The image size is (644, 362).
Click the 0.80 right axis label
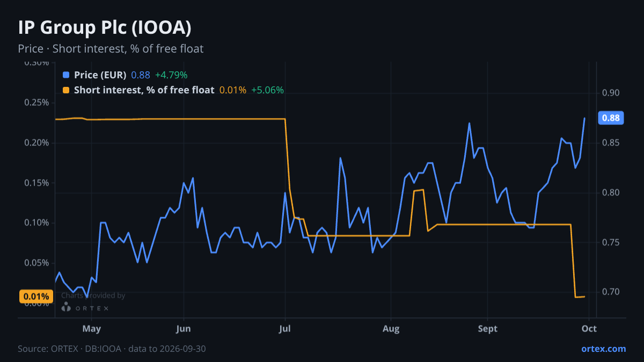click(x=611, y=193)
